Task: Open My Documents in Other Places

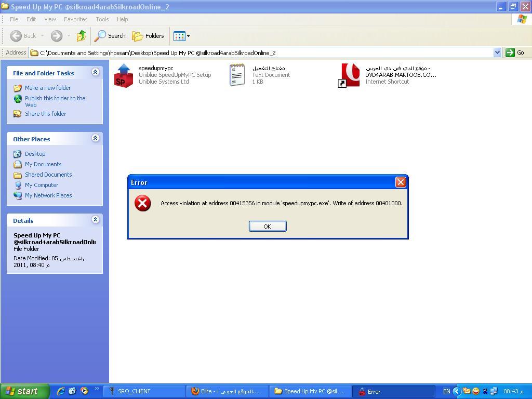Action: point(43,165)
